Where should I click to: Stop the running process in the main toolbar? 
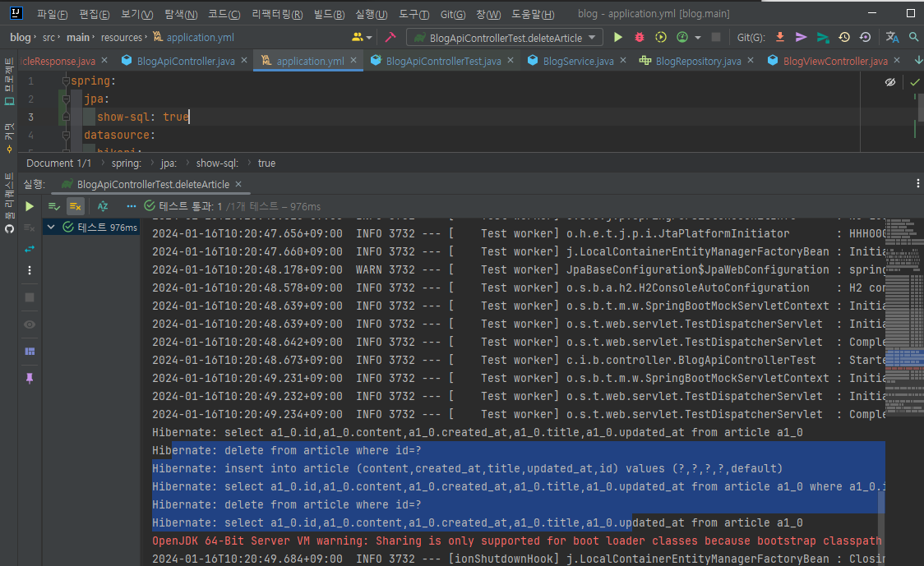pyautogui.click(x=716, y=37)
